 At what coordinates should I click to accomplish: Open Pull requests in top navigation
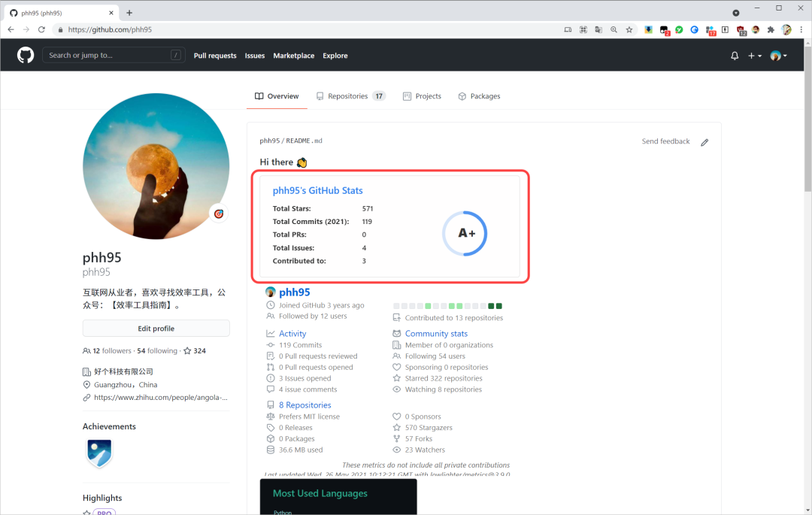pos(215,56)
